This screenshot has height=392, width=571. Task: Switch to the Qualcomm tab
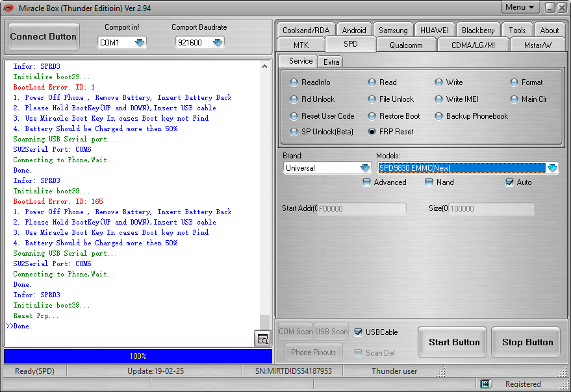(406, 45)
